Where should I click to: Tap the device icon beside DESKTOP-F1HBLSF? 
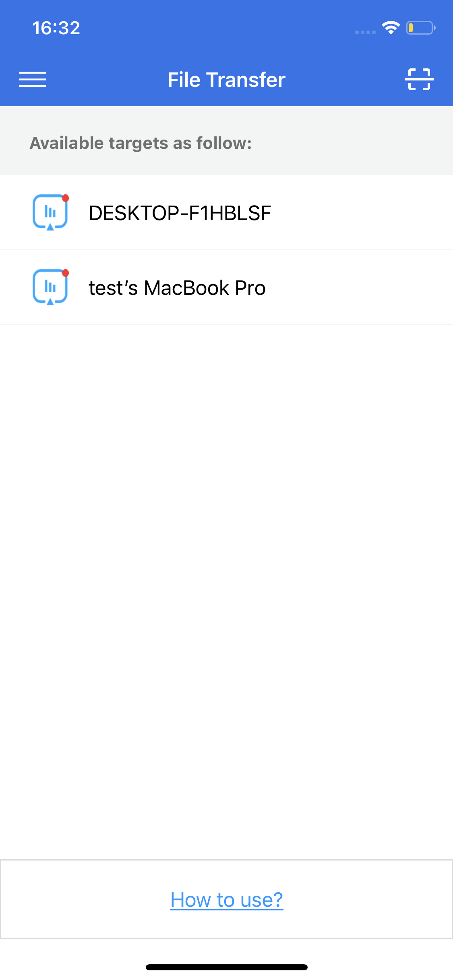[x=50, y=212]
